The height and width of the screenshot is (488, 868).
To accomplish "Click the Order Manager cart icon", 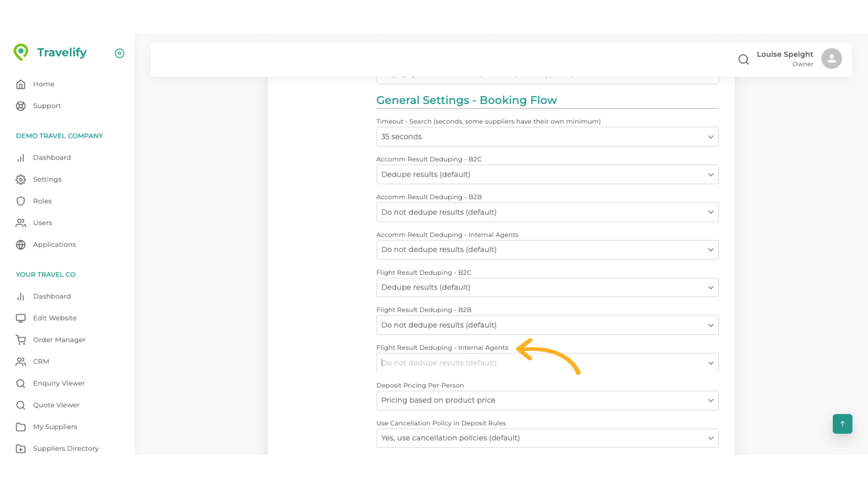I will (x=21, y=340).
